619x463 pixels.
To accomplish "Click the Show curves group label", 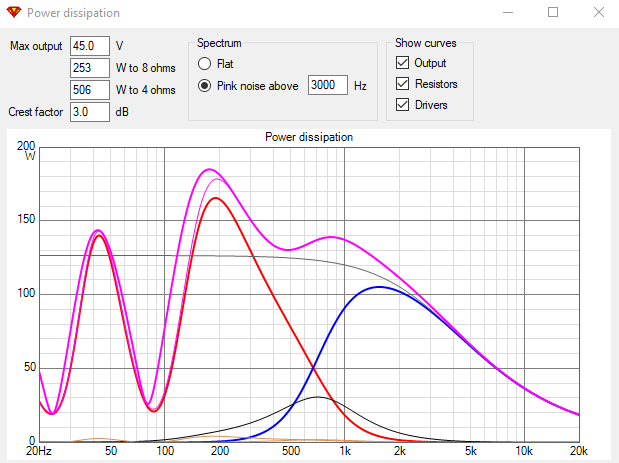I will point(426,43).
